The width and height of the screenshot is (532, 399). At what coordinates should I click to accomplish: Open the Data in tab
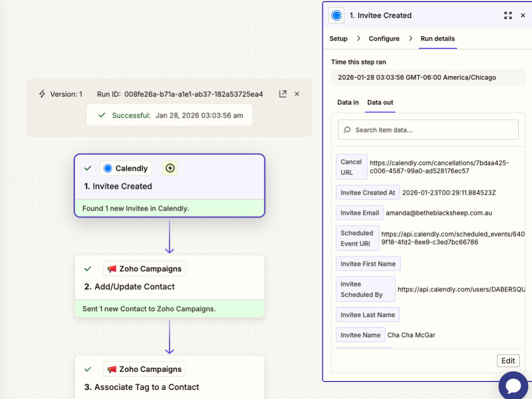tap(348, 103)
